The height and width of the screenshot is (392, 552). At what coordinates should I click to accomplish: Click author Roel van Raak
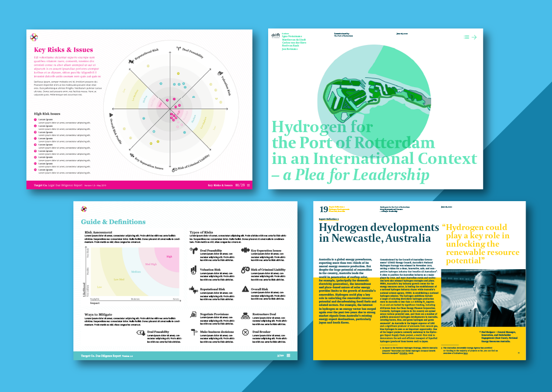[x=290, y=46]
